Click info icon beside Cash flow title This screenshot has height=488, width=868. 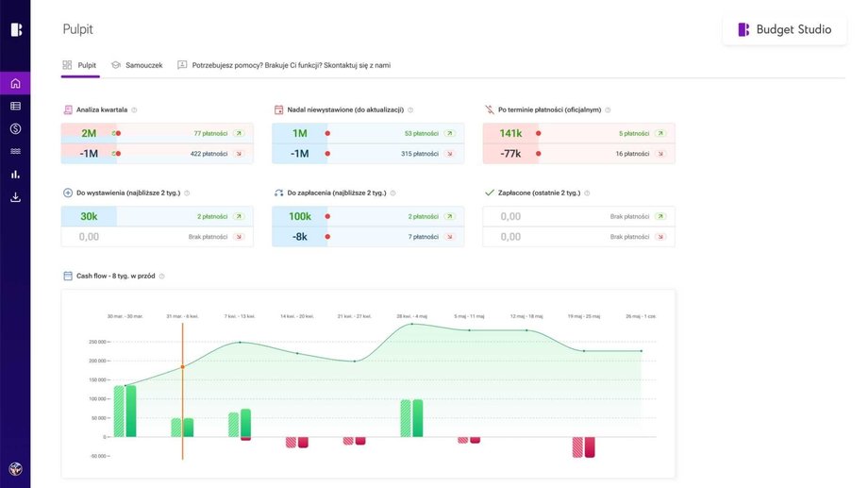point(162,277)
